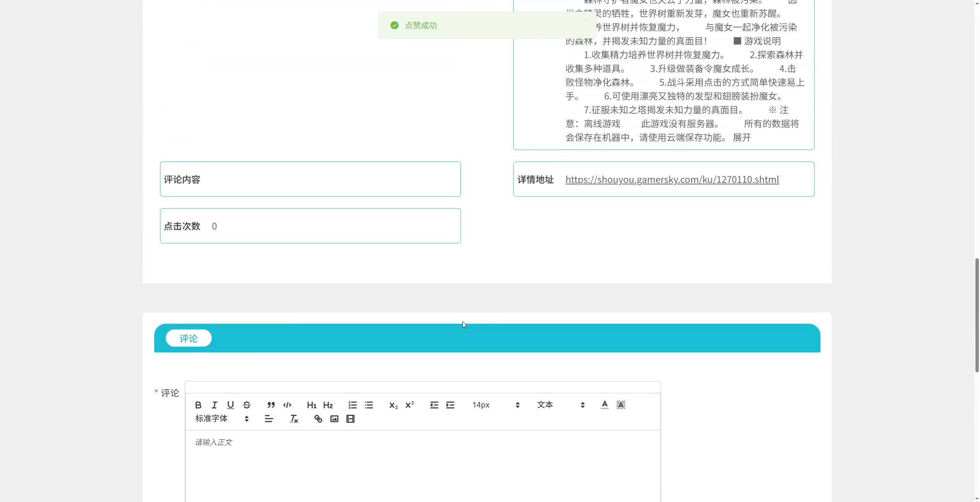Viewport: 980px width, 502px height.
Task: Create an ordered numbered list
Action: pos(353,405)
